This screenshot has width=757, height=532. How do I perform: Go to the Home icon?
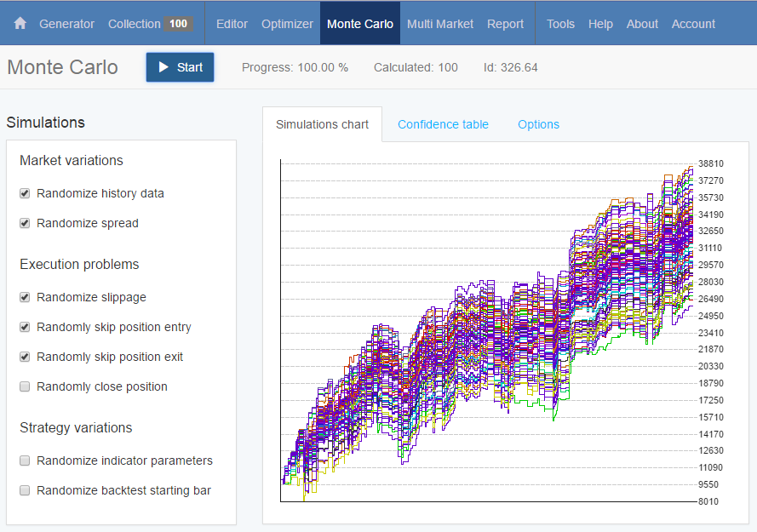pyautogui.click(x=20, y=23)
